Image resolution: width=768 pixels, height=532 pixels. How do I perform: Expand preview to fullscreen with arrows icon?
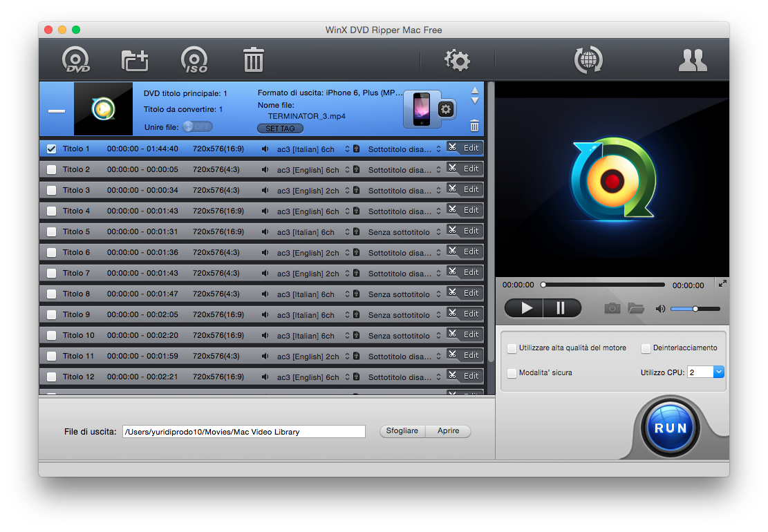(722, 283)
